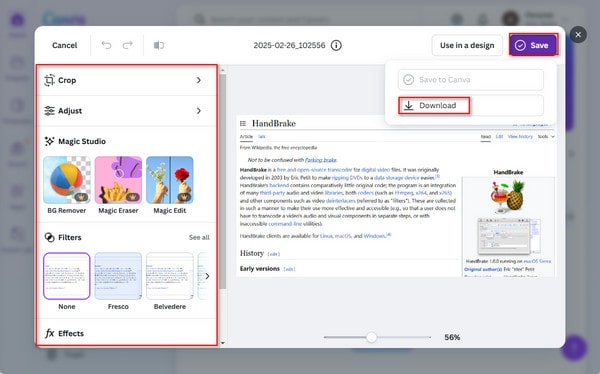Click the Download arrow icon
This screenshot has height=374, width=600.
pyautogui.click(x=409, y=106)
